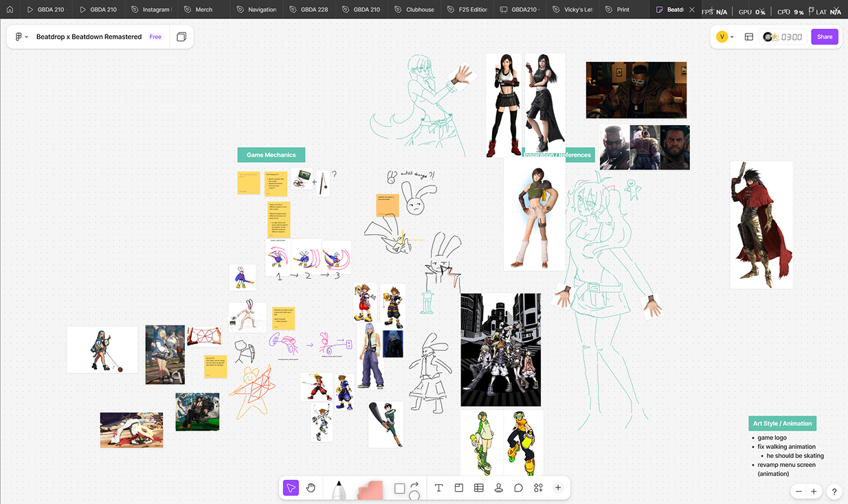The image size is (848, 504).
Task: Toggle the pages panel icon
Action: coord(181,37)
